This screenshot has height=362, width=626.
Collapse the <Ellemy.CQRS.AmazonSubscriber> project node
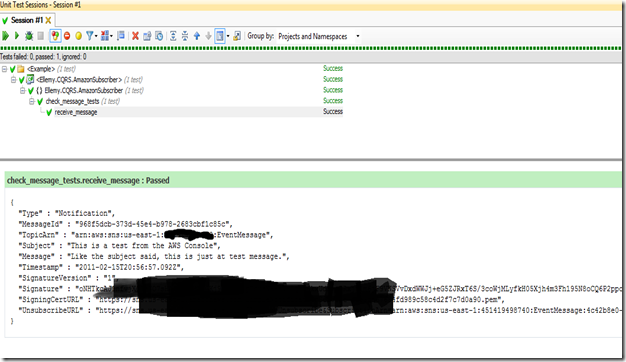click(14, 80)
